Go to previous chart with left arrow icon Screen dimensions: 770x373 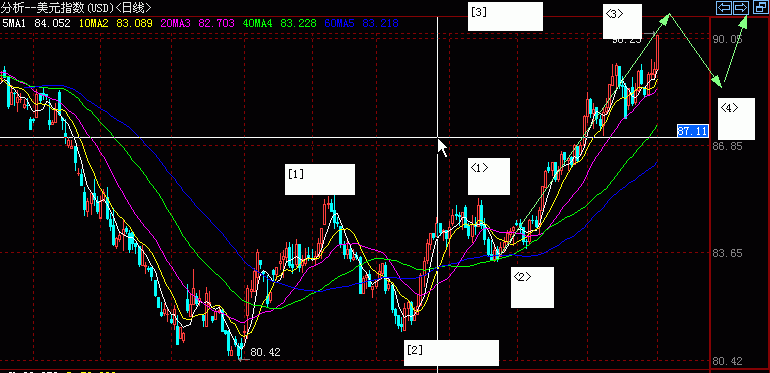point(724,7)
